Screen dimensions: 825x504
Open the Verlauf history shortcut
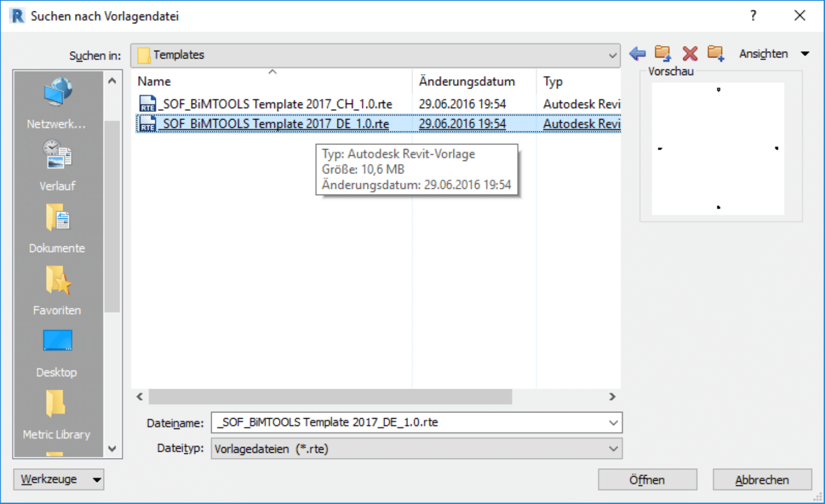click(x=57, y=166)
